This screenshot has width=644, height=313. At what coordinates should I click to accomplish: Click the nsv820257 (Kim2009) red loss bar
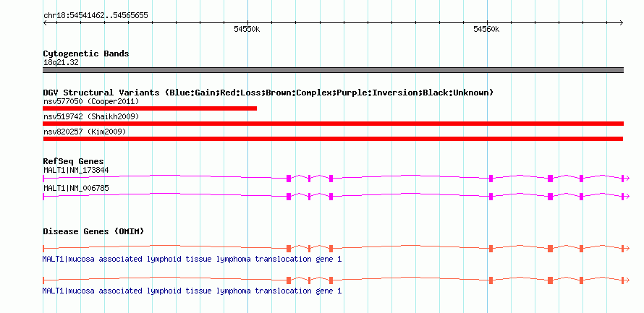tap(333, 139)
